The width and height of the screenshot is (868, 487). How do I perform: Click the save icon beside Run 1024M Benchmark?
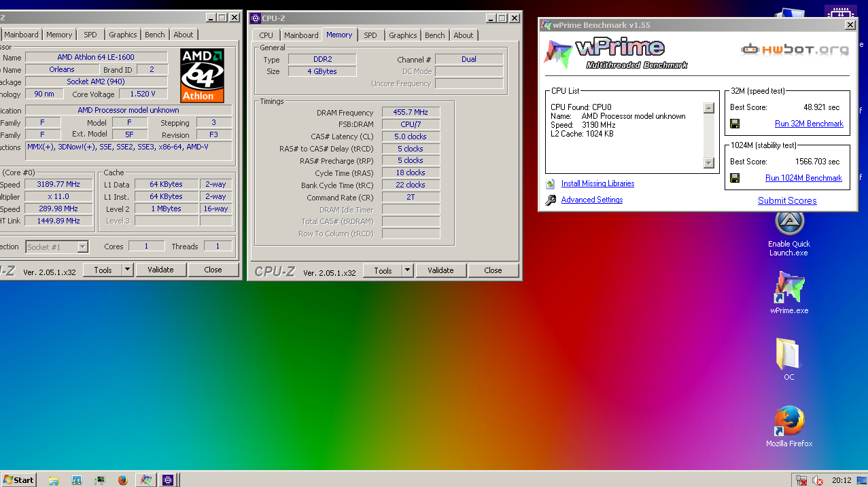click(735, 178)
